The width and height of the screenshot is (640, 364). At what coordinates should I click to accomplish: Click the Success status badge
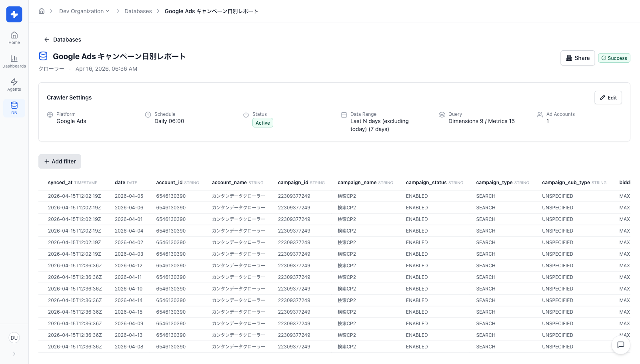click(x=614, y=58)
